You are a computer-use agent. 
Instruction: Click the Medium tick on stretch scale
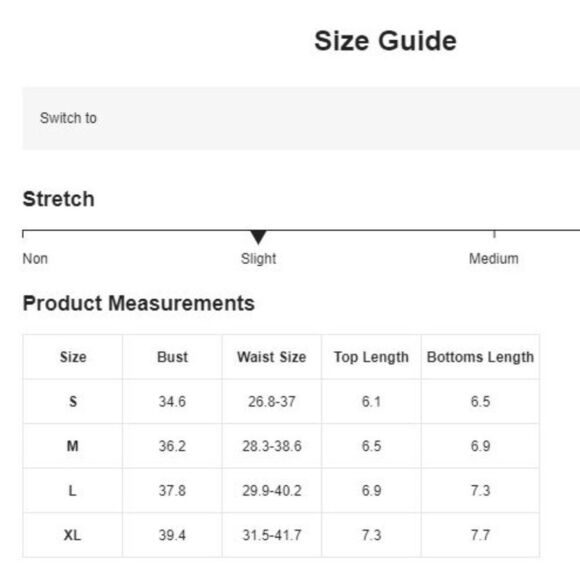tap(494, 234)
